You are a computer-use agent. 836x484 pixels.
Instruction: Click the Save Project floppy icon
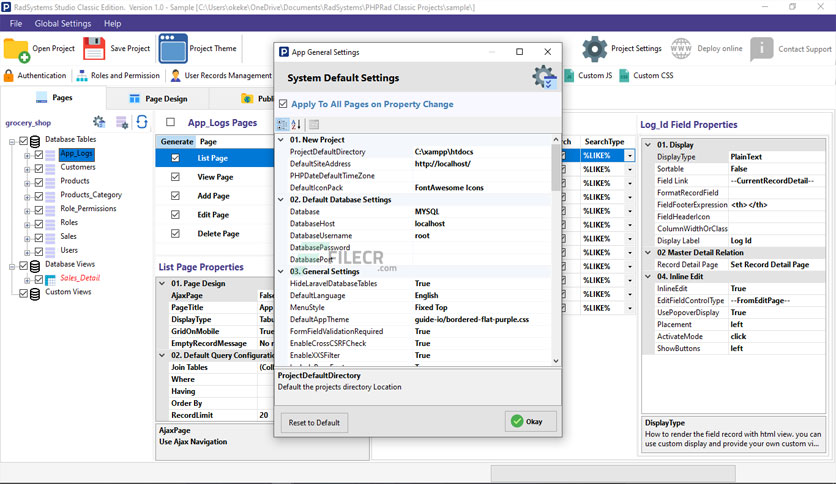pos(94,49)
